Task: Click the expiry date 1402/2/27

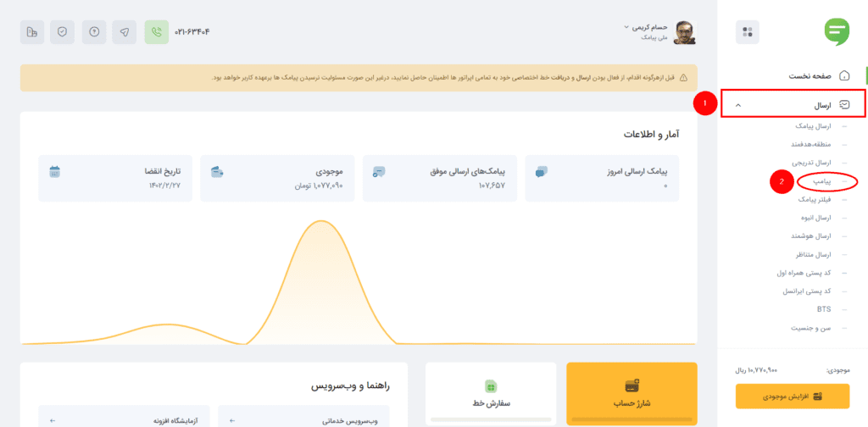Action: (164, 186)
